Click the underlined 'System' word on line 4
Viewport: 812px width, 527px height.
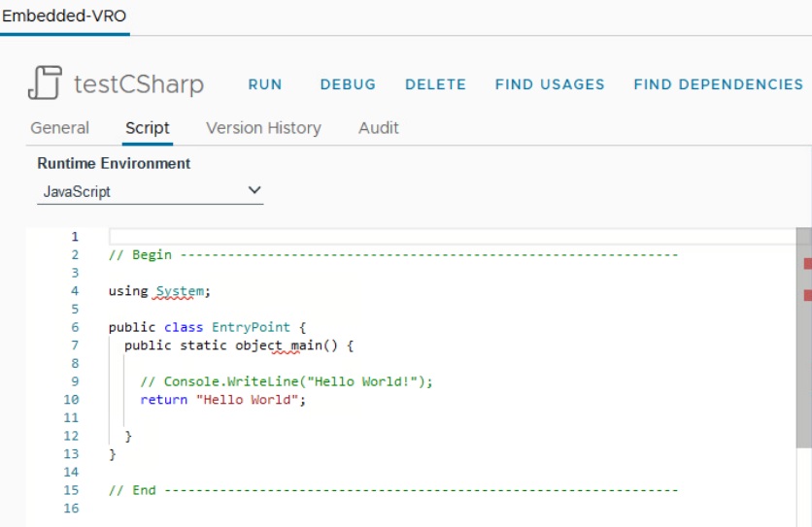180,291
